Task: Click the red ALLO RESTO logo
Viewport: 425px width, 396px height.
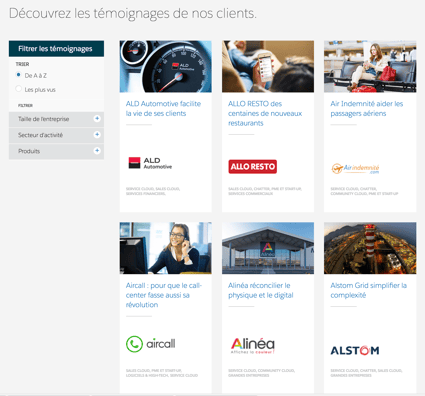Action: 253,166
